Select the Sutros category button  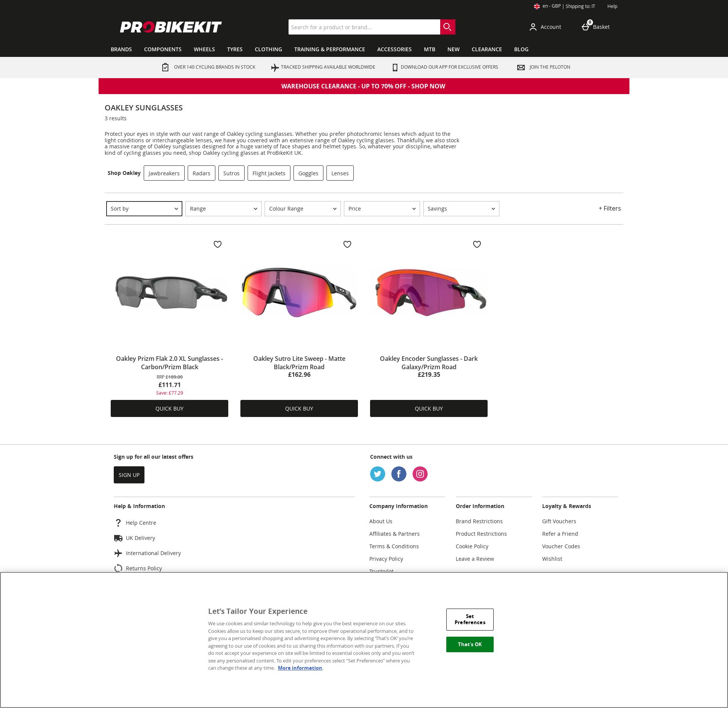click(x=231, y=173)
